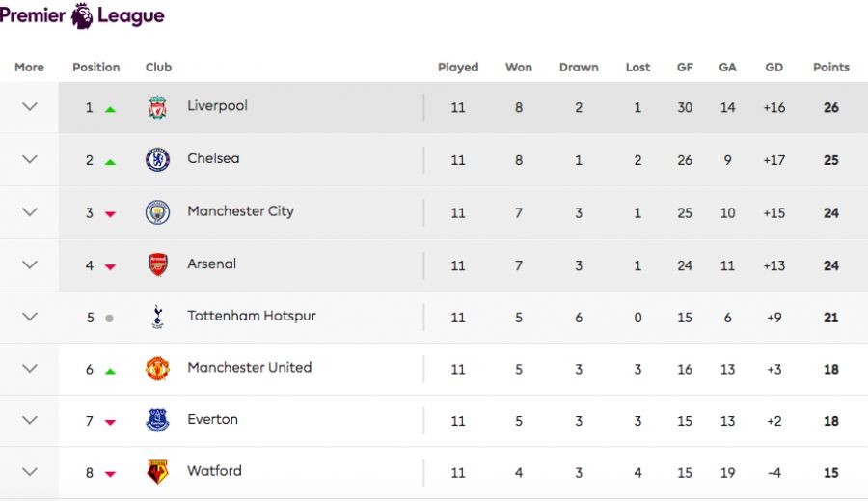
Task: Expand the Liverpool row details chevron
Action: (x=30, y=107)
